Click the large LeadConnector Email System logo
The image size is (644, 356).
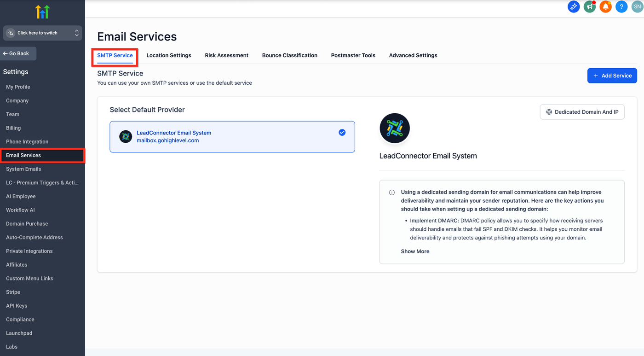pos(395,128)
